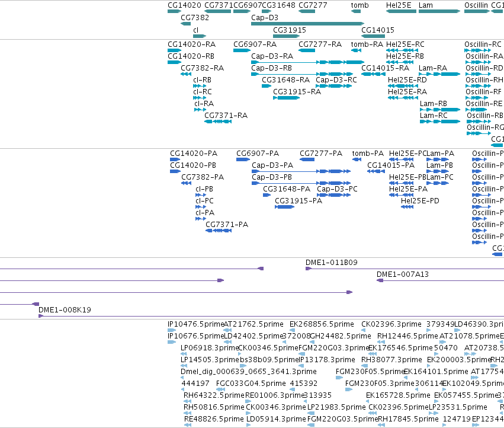
Task: Click transcript cl-RC
Action: tap(200, 98)
